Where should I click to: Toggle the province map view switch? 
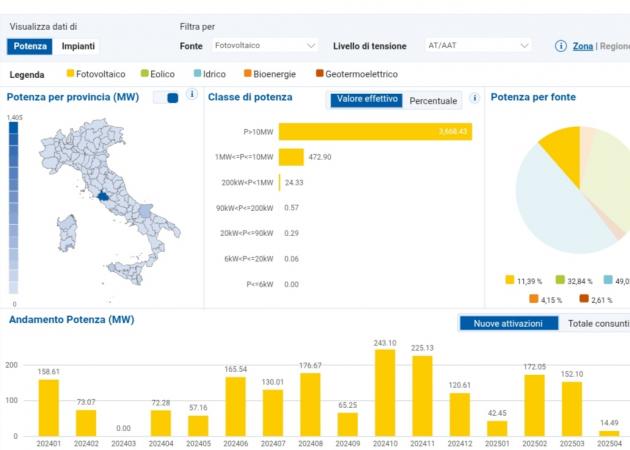(x=166, y=98)
